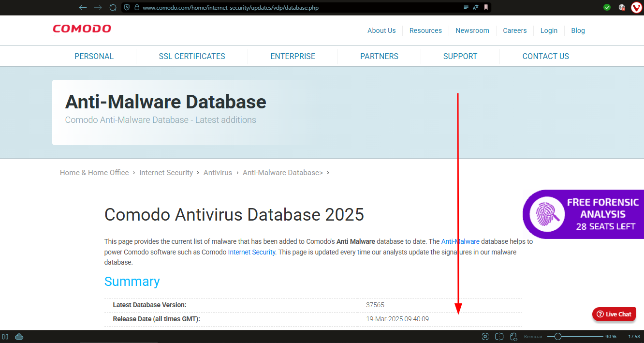Click the Summary heading
The width and height of the screenshot is (644, 343).
tap(132, 282)
